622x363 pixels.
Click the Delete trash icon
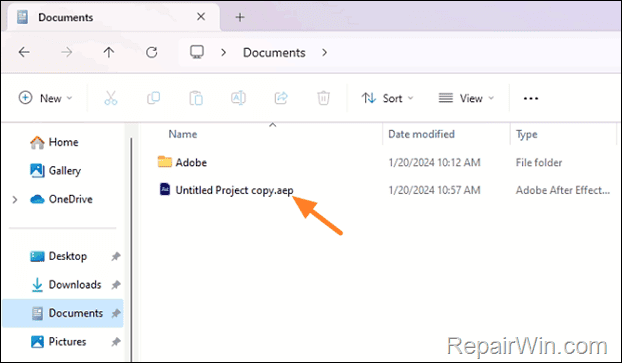pyautogui.click(x=323, y=98)
